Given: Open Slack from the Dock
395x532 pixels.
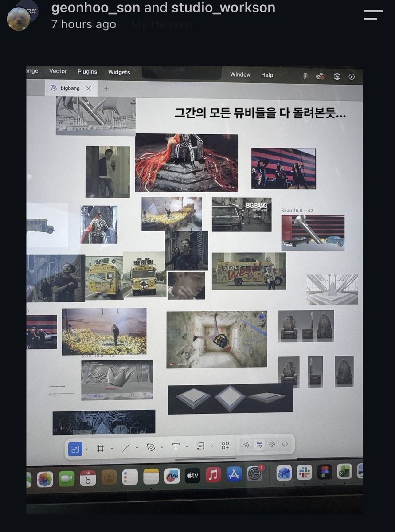Looking at the screenshot, I should (x=305, y=473).
